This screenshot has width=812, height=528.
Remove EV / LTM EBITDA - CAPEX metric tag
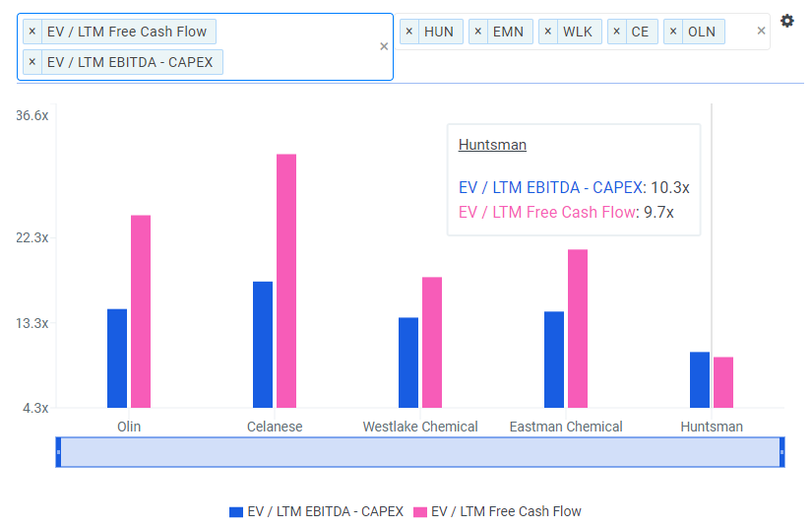32,62
